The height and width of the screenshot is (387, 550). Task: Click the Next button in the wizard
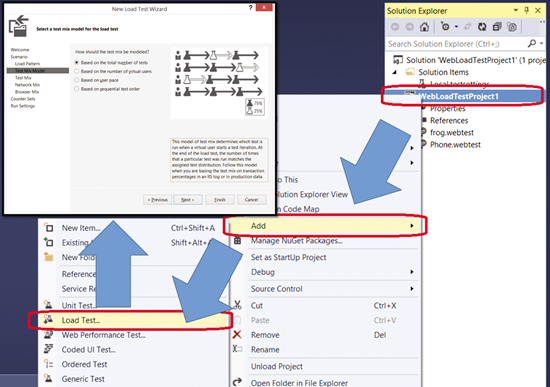[x=188, y=200]
